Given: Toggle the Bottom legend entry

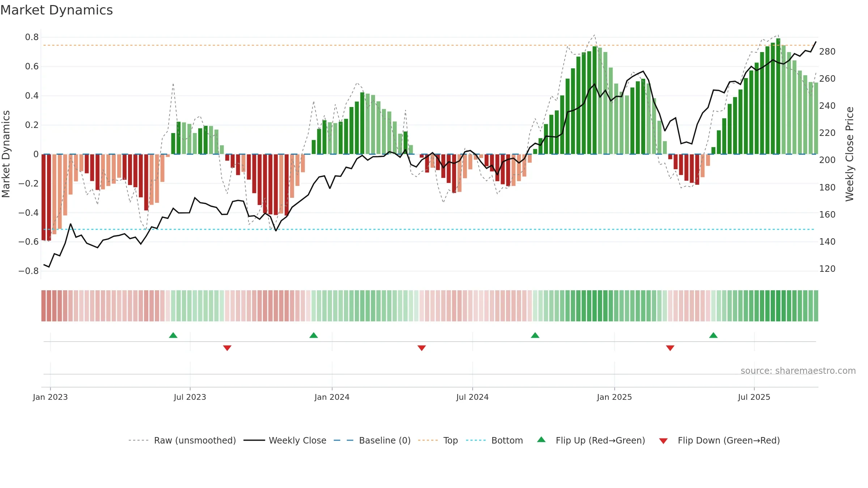Looking at the screenshot, I should tap(494, 440).
